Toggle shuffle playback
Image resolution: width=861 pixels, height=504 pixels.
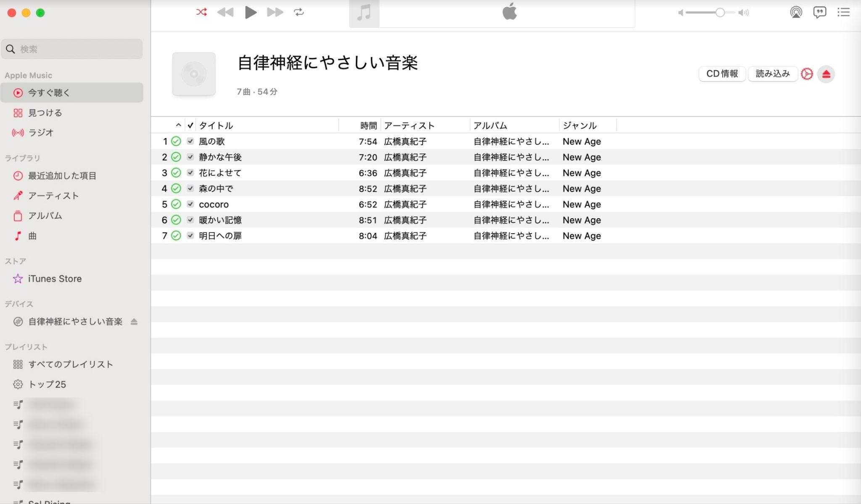pyautogui.click(x=201, y=12)
